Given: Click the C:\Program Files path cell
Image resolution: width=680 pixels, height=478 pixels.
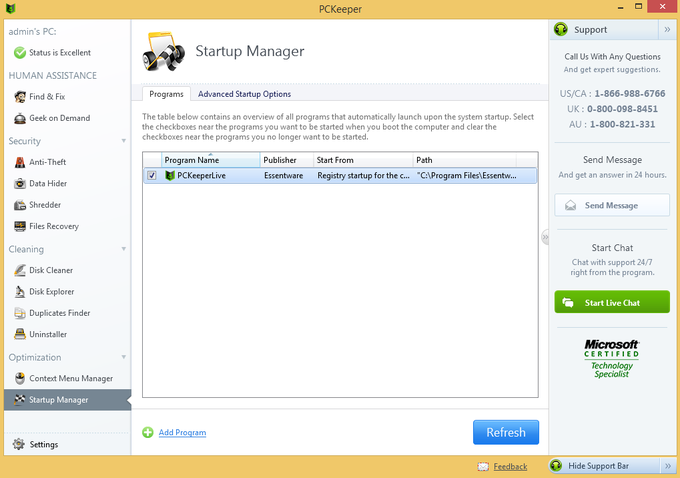Looking at the screenshot, I should pos(467,176).
